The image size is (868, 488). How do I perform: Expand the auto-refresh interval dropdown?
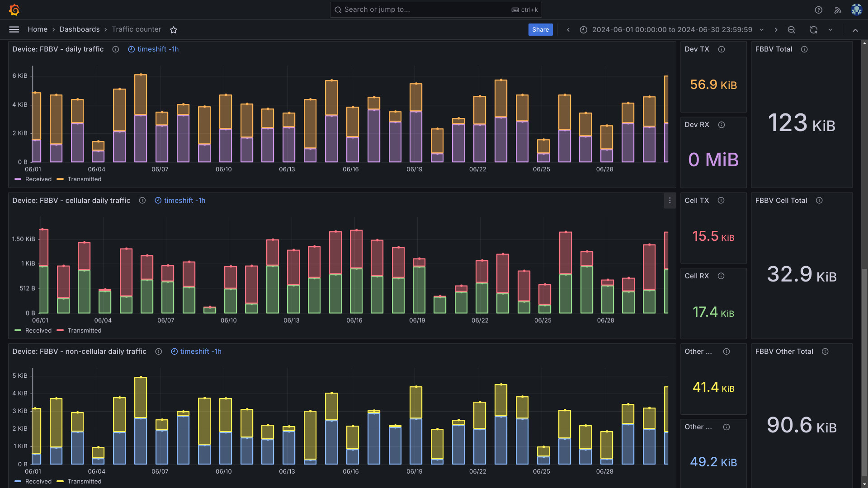click(x=830, y=30)
